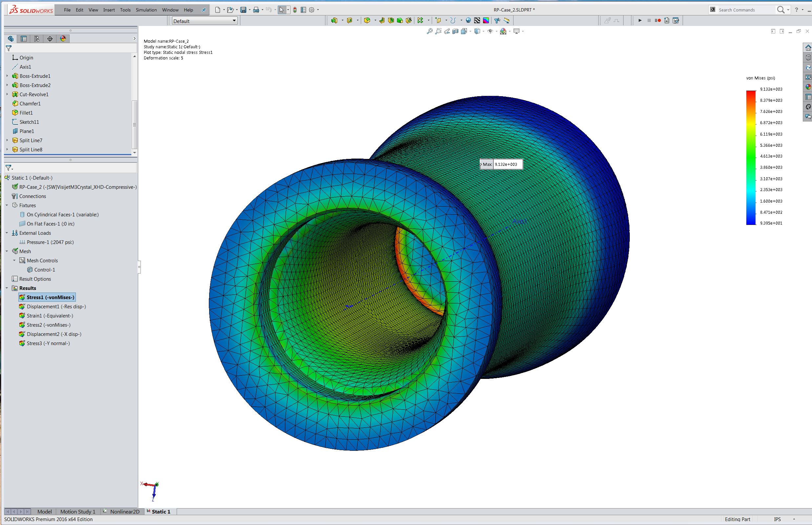Select Stress3 (-Y normal-) result
Viewport: 812px width, 525px height.
point(45,343)
